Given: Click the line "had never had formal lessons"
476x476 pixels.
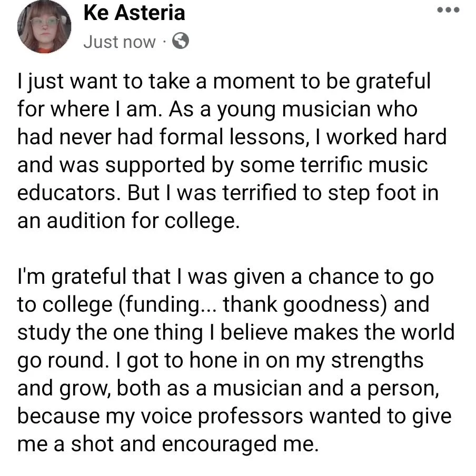Looking at the screenshot, I should pos(232,137).
